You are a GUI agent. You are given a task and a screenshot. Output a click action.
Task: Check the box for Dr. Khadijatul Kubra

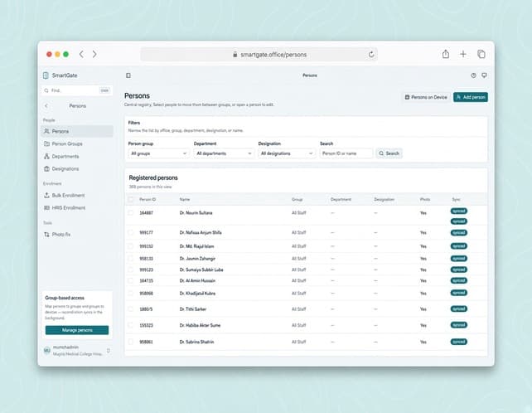pyautogui.click(x=131, y=293)
